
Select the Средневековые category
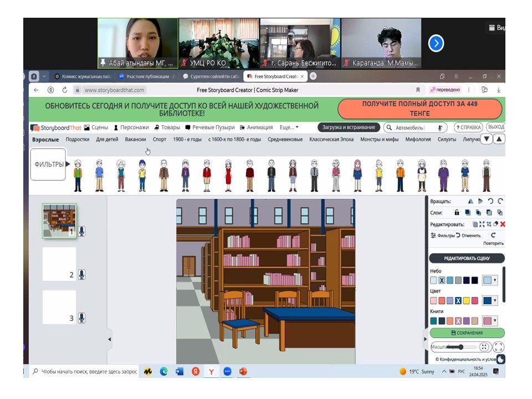(x=285, y=140)
